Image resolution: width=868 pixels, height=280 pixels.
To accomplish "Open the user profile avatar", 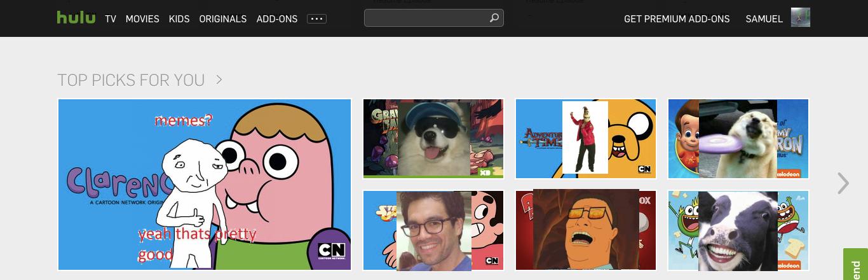I will click(x=800, y=18).
